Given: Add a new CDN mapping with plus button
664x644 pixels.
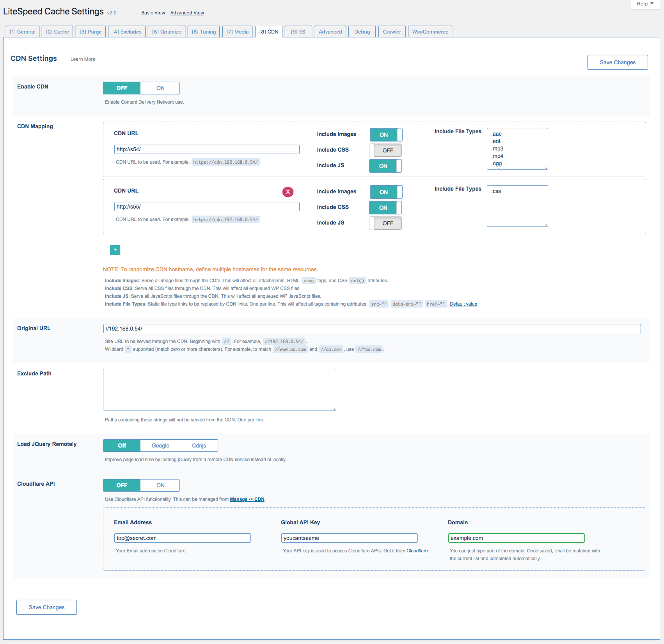Looking at the screenshot, I should pyautogui.click(x=115, y=250).
